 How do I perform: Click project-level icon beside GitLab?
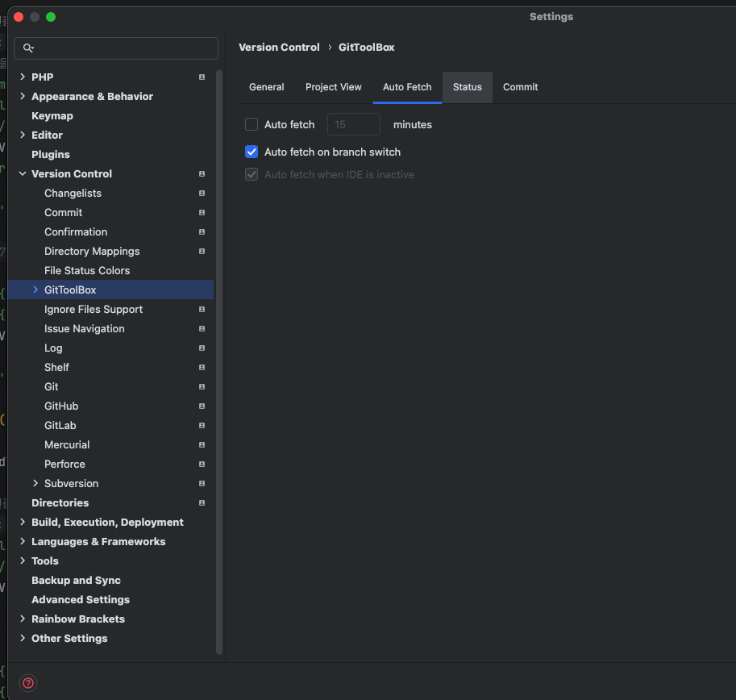202,425
